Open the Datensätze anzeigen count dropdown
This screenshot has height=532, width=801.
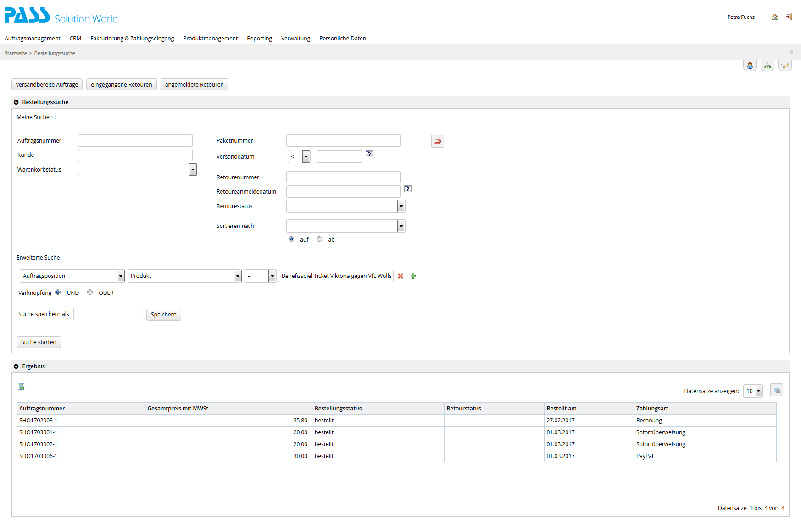tap(758, 391)
